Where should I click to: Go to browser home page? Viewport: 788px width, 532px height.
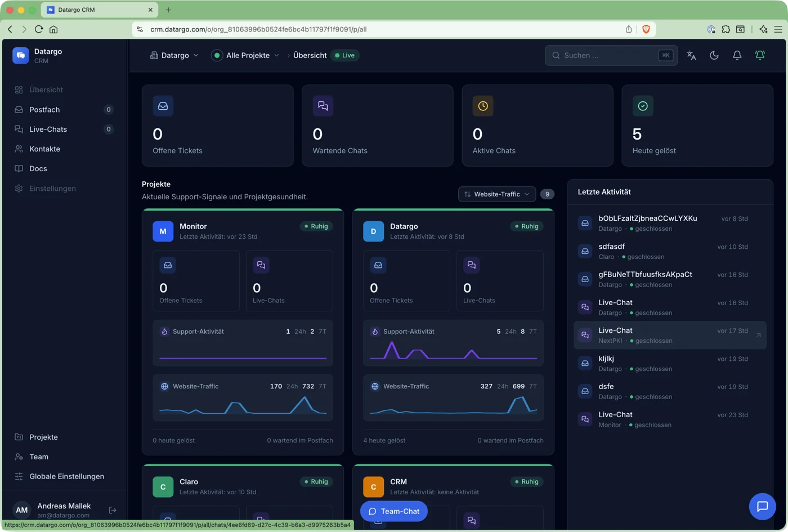click(53, 29)
